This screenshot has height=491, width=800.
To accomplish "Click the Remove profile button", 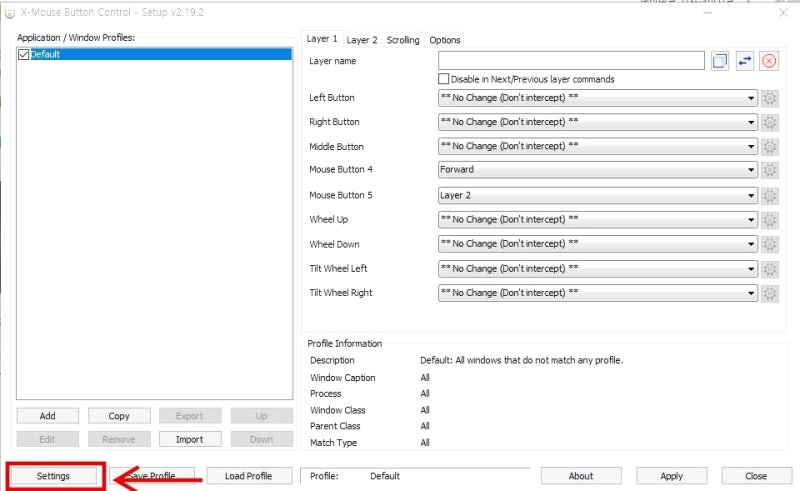I will 119,439.
